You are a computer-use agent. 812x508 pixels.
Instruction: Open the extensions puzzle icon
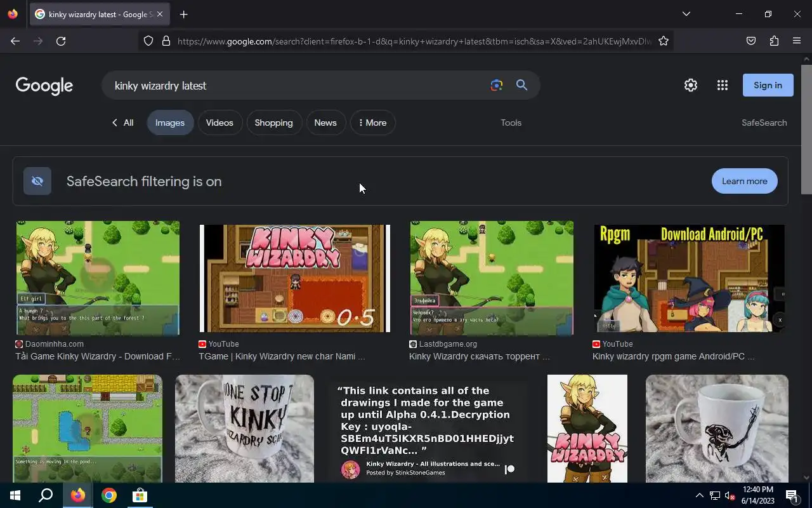coord(774,41)
